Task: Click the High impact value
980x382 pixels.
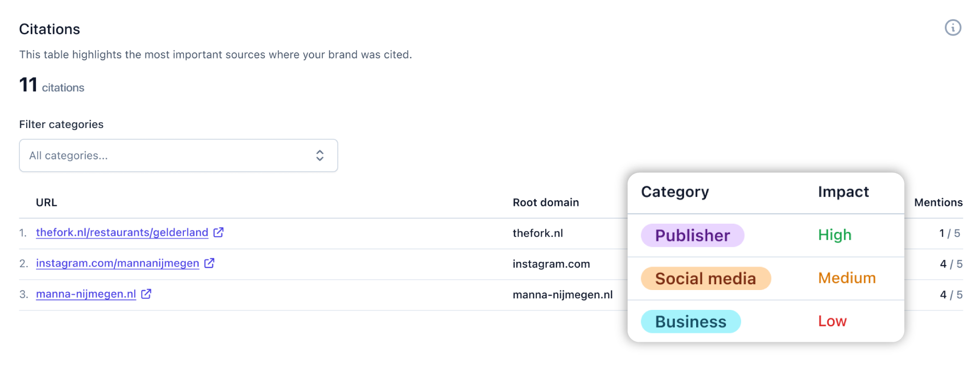Action: point(834,235)
